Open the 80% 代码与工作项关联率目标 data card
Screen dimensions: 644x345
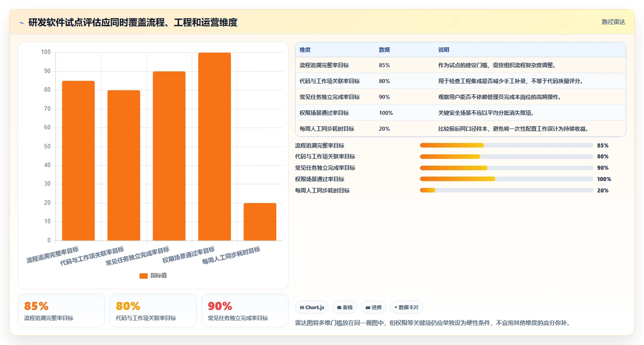click(153, 310)
